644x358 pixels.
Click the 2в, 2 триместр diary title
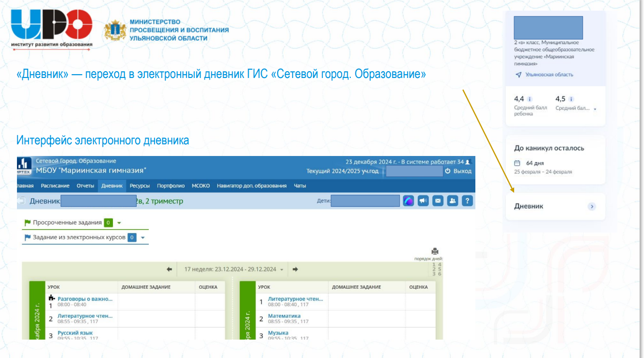(160, 201)
